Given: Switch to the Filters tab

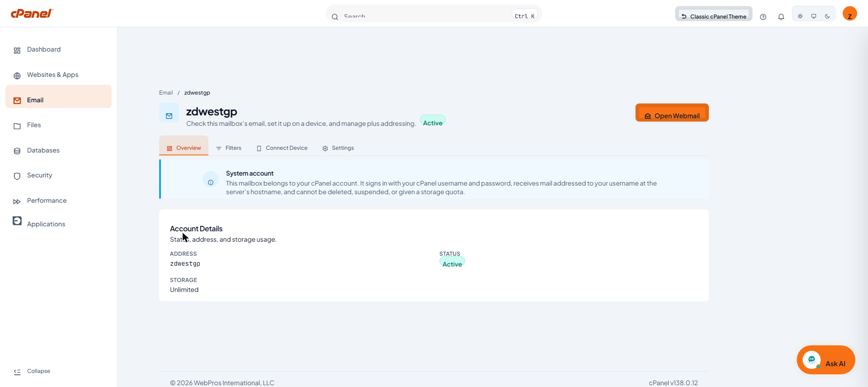Looking at the screenshot, I should pos(229,148).
